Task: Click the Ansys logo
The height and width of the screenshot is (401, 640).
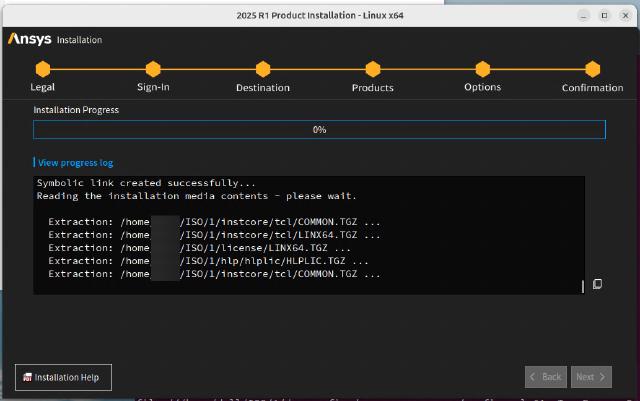Action: (30, 39)
